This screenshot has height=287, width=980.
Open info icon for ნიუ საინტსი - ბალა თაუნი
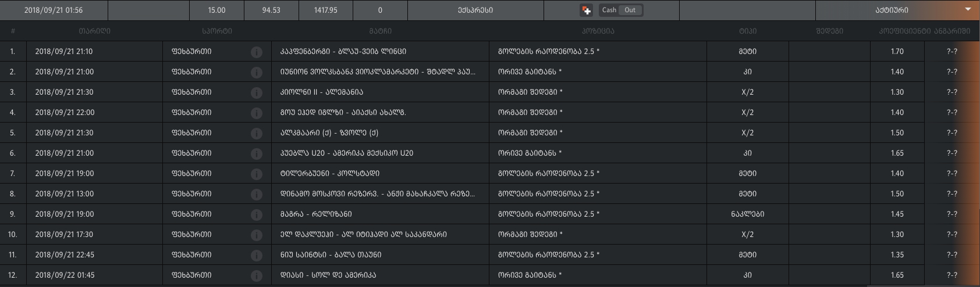click(256, 255)
